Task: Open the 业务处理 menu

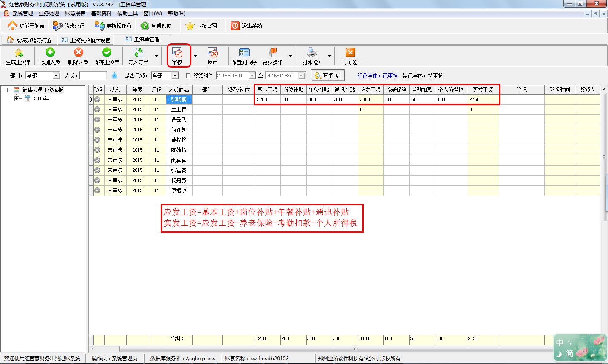Action: point(49,14)
